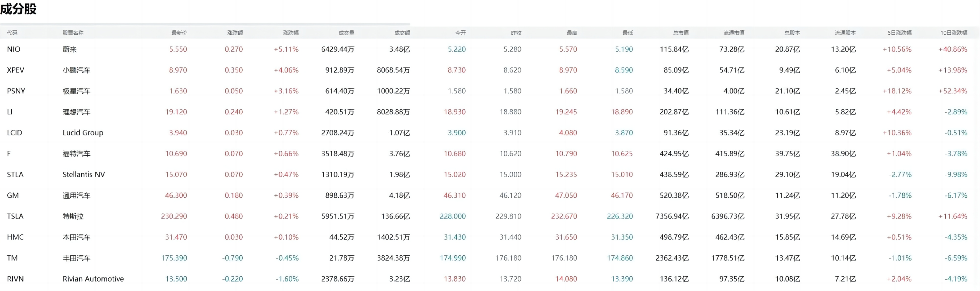Viewport: 980px width, 291px height.
Task: Open the RIVN ticker code
Action: click(x=15, y=279)
